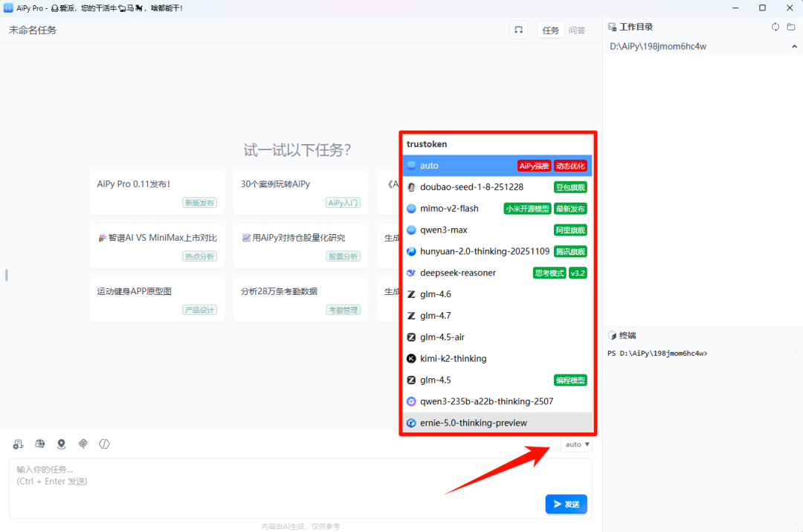
Task: Choose glm-4.7 in the list
Action: click(497, 316)
